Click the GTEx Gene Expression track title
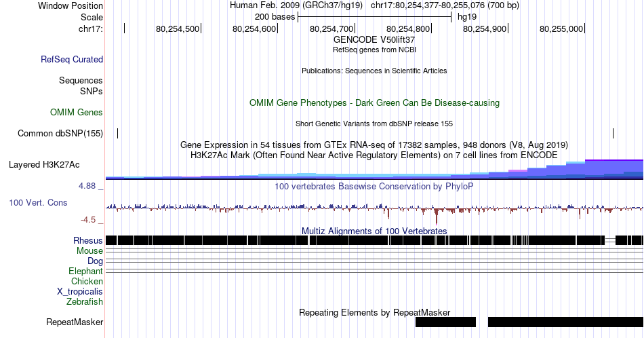Screen dimensions: 644x338 point(374,145)
